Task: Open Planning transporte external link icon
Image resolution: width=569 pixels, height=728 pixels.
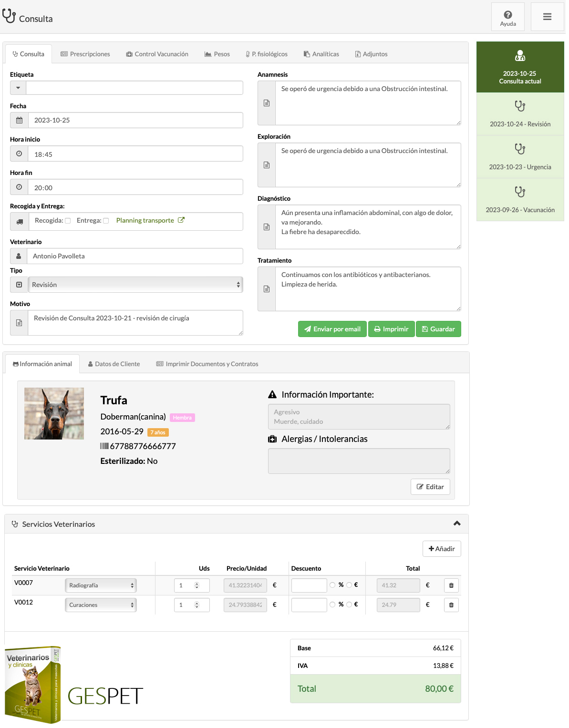Action: [181, 220]
